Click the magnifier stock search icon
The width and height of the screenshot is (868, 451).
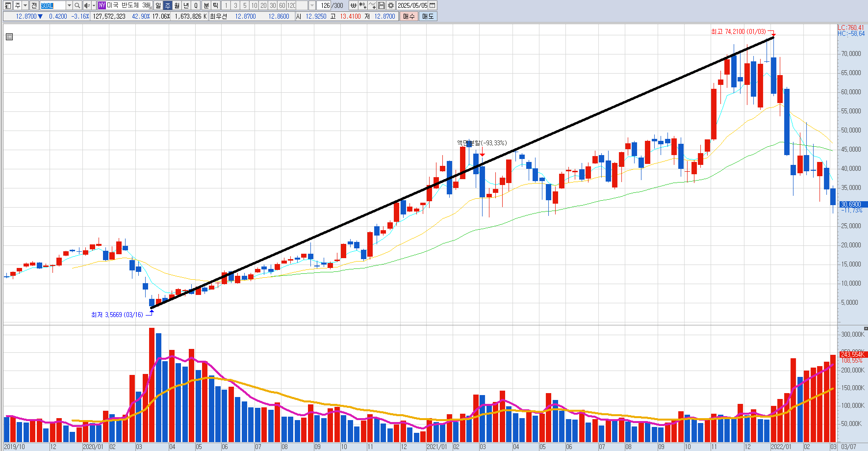[77, 5]
